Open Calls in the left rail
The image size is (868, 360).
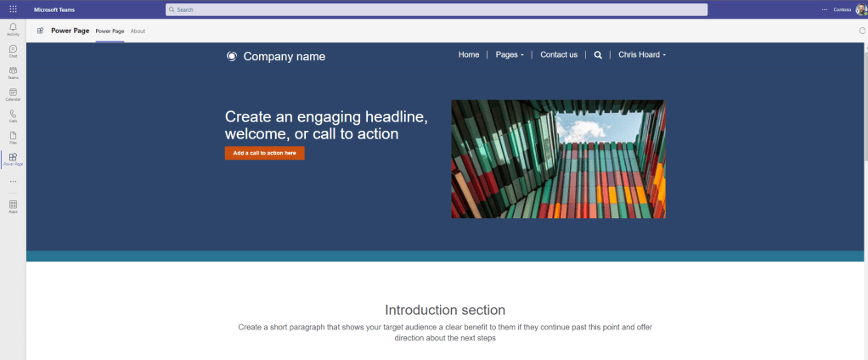(x=13, y=115)
